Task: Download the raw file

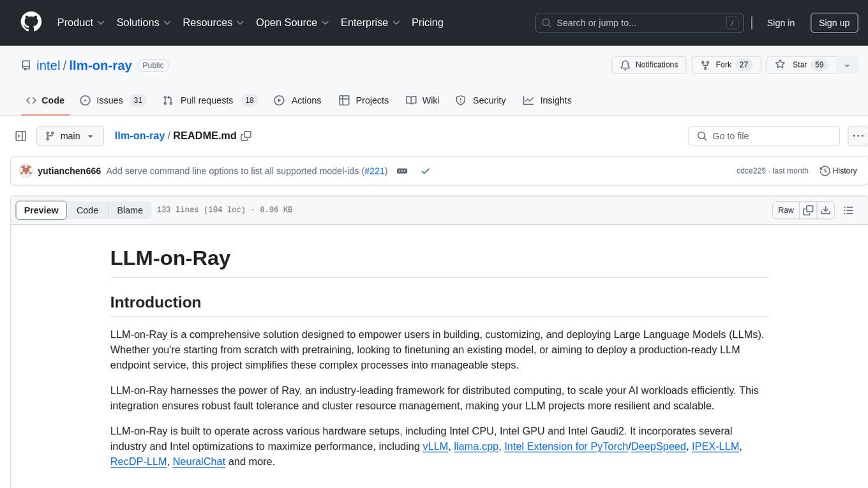Action: point(825,210)
